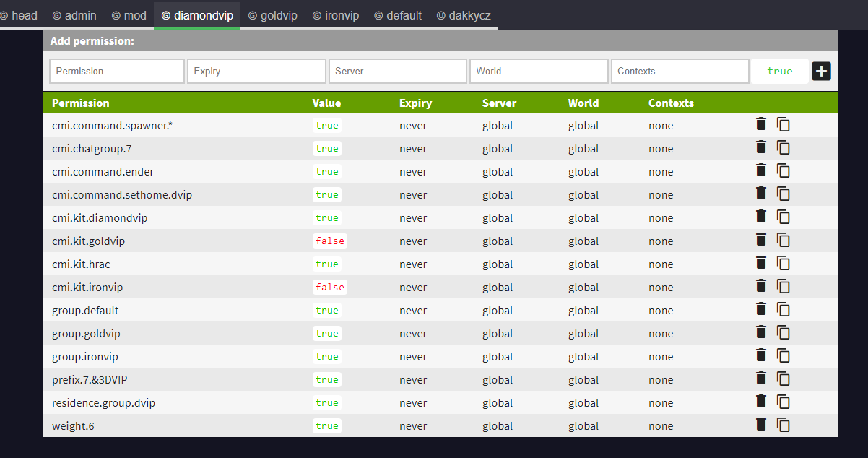The height and width of the screenshot is (458, 868).
Task: Toggle value of group.default row
Action: click(327, 310)
